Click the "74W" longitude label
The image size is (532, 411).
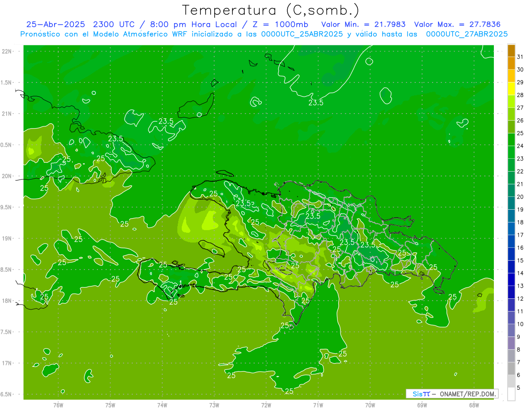(162, 405)
